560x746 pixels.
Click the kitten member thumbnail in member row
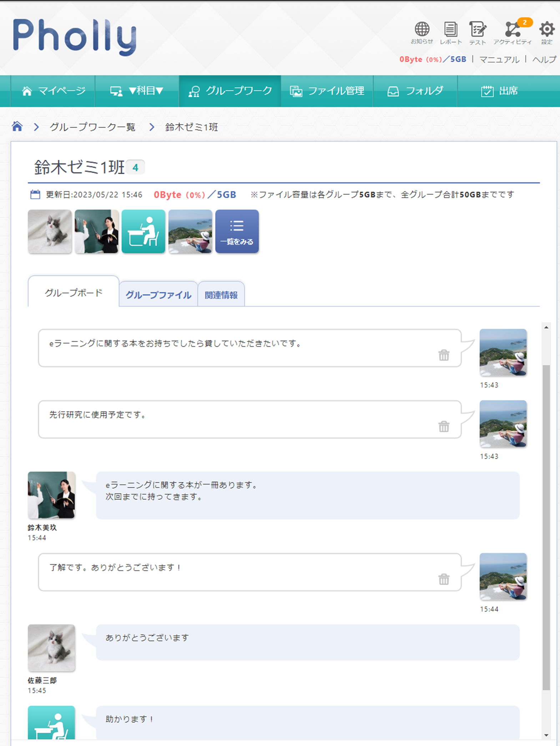coord(50,232)
